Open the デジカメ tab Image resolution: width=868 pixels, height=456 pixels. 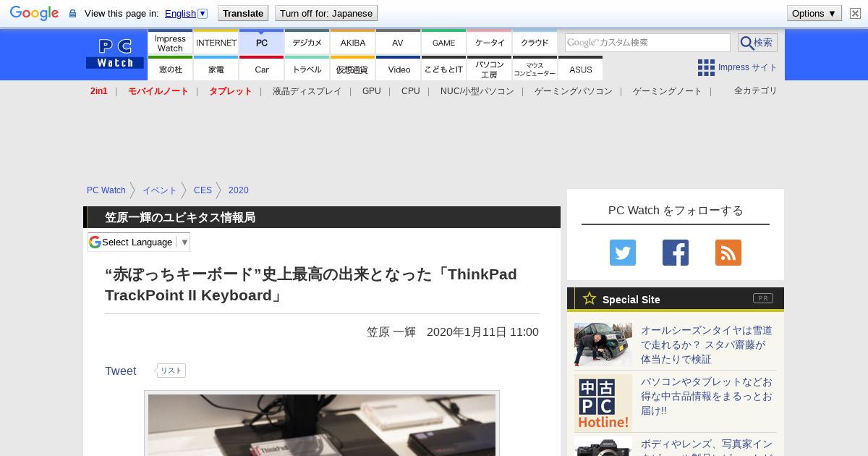[307, 43]
